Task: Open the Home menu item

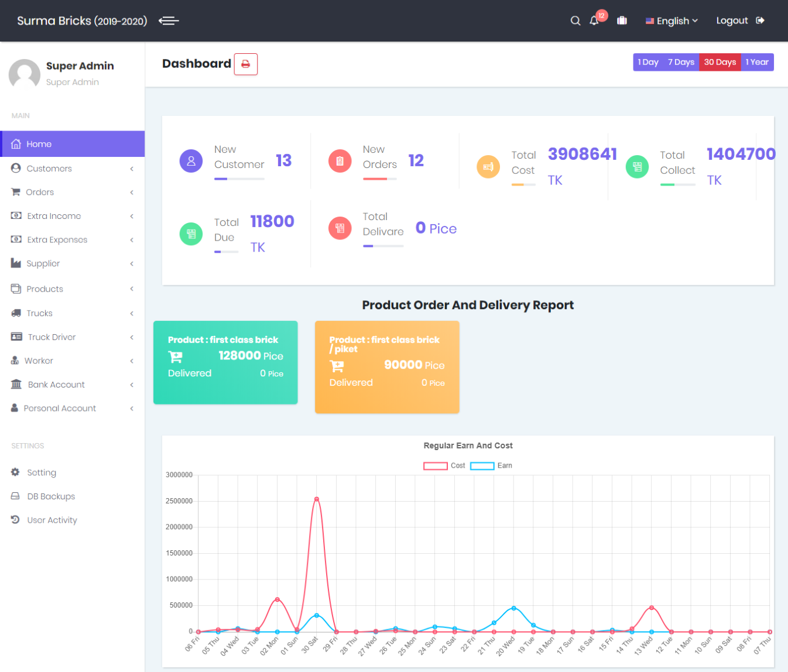Action: [x=39, y=144]
